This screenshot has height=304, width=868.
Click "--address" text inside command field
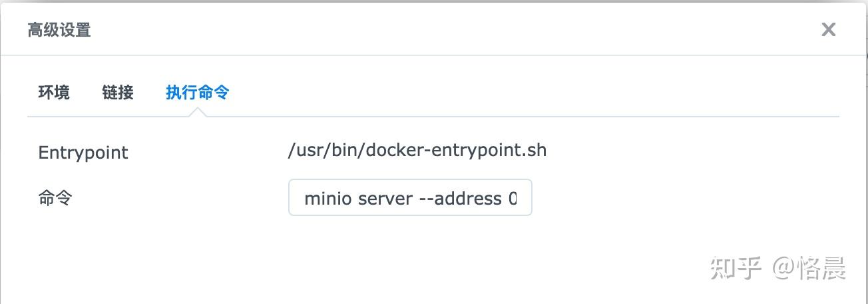[467, 198]
